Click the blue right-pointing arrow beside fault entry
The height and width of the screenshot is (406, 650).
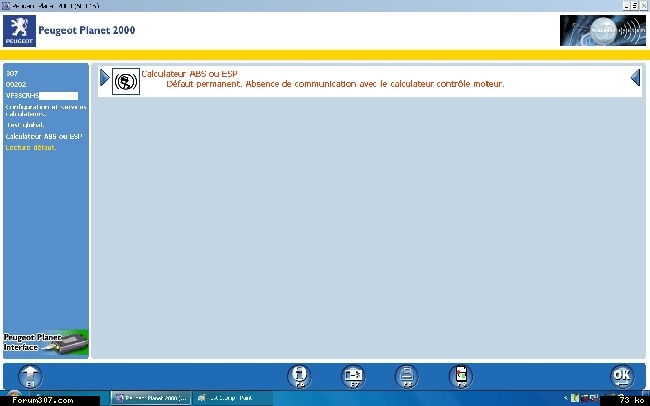coord(105,78)
